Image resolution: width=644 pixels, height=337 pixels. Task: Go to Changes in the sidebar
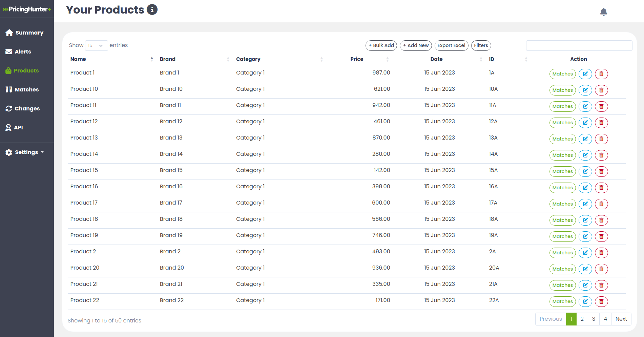27,109
